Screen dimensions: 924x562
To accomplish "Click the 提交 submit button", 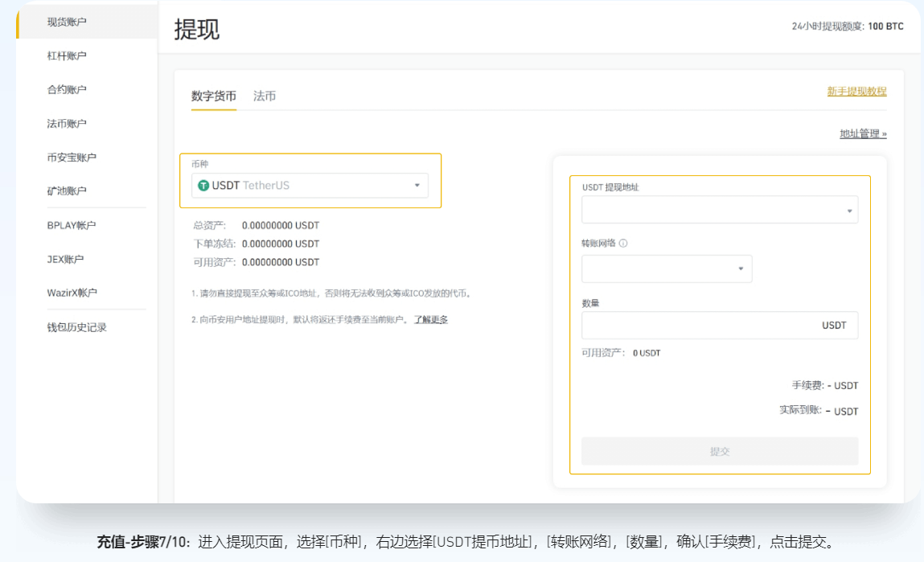I will [719, 451].
